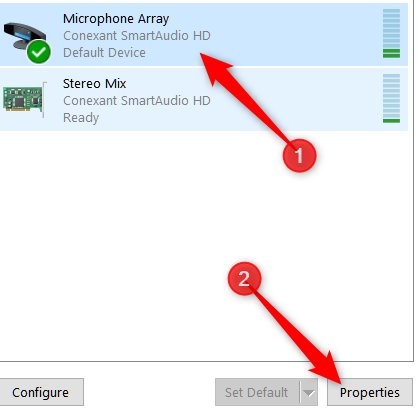Click the Default Device status label

tap(104, 53)
